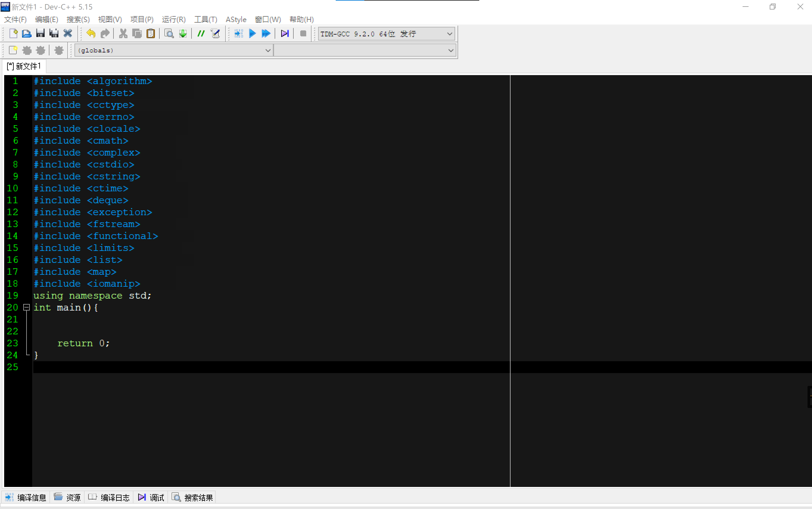Create a new source file

(x=13, y=33)
